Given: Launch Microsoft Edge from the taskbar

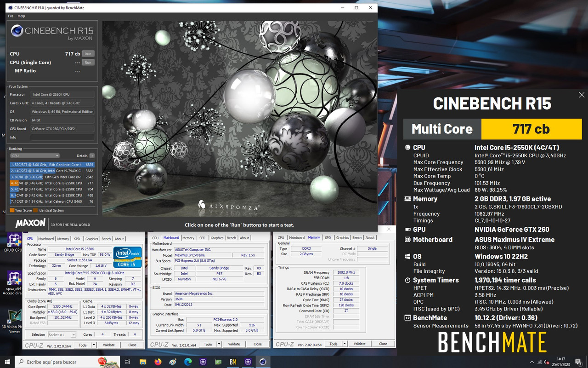Looking at the screenshot, I should (x=188, y=362).
